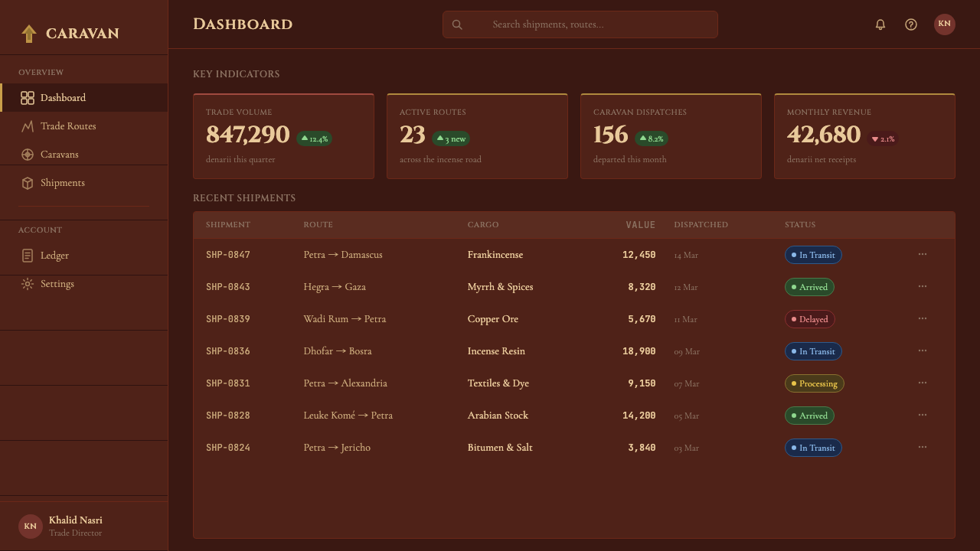This screenshot has width=980, height=551.
Task: Click the Caravan brand name
Action: (x=83, y=34)
